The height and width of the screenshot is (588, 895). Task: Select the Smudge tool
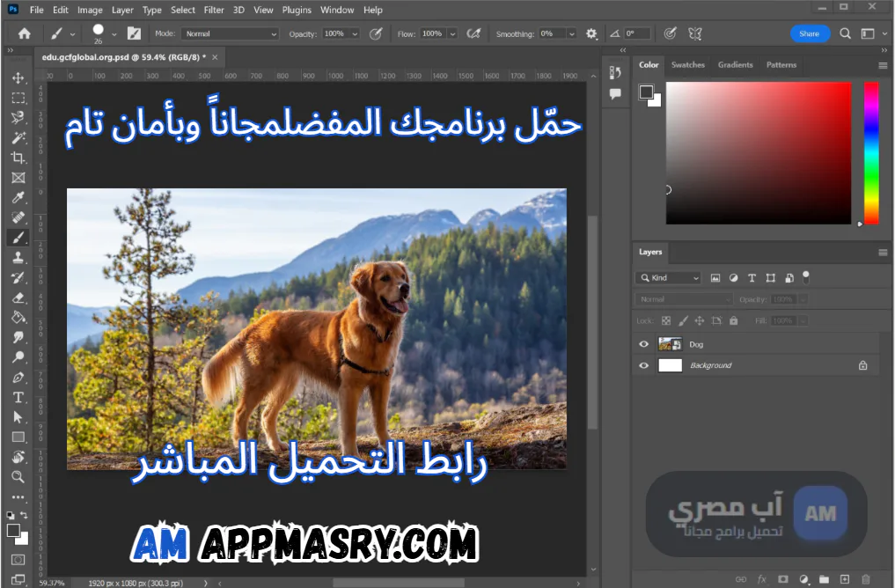[18, 337]
